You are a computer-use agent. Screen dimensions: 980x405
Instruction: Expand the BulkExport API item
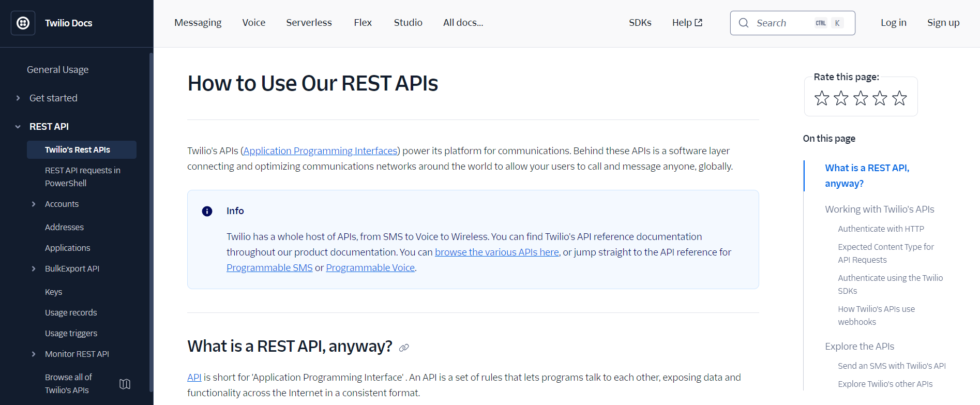coord(34,268)
